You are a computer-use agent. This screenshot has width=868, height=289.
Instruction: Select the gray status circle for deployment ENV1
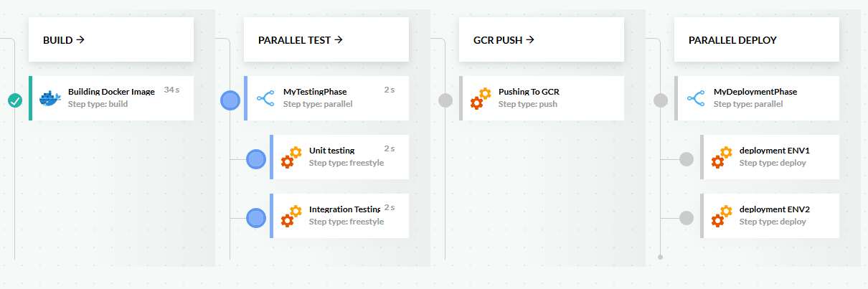pos(687,159)
